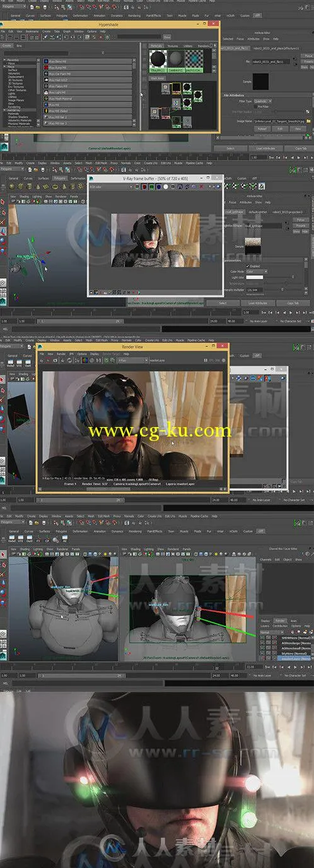Viewport: 314px width, 868px height.
Task: Click the VRay Blend Mtl node icon in Hypershade
Action: (46, 61)
